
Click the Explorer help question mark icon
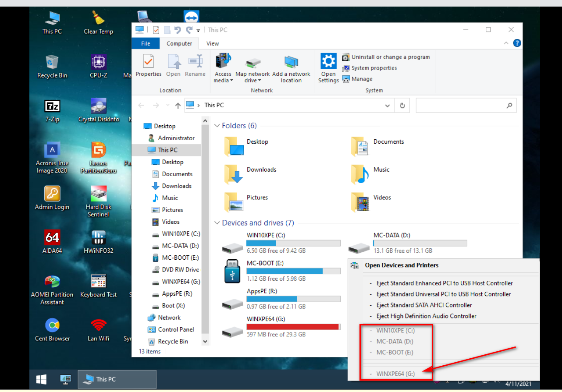click(x=517, y=43)
